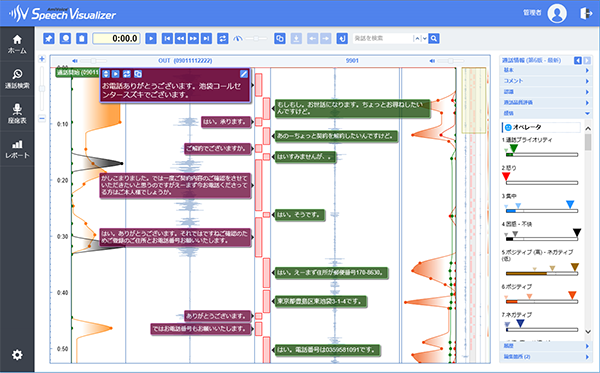Fast forward the call audio
The width and height of the screenshot is (600, 373).
193,38
